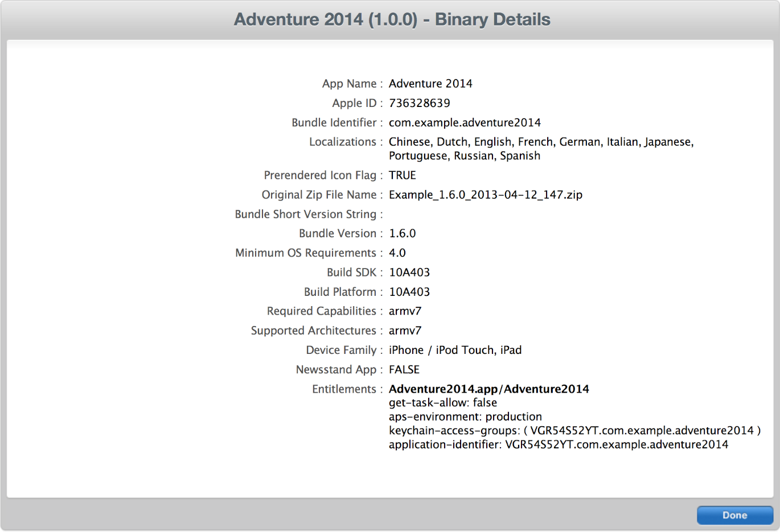
Task: Select the Prerendered Icon Flag value TRUE
Action: (402, 175)
